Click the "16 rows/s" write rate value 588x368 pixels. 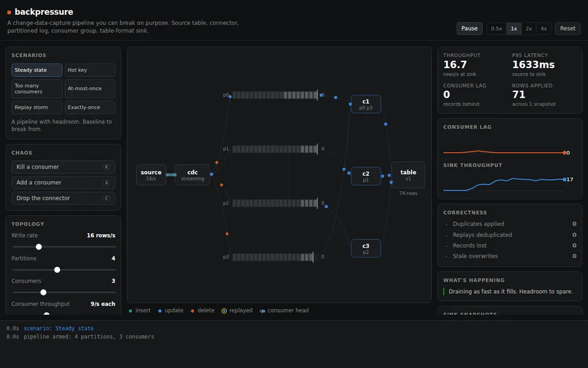[x=101, y=236]
